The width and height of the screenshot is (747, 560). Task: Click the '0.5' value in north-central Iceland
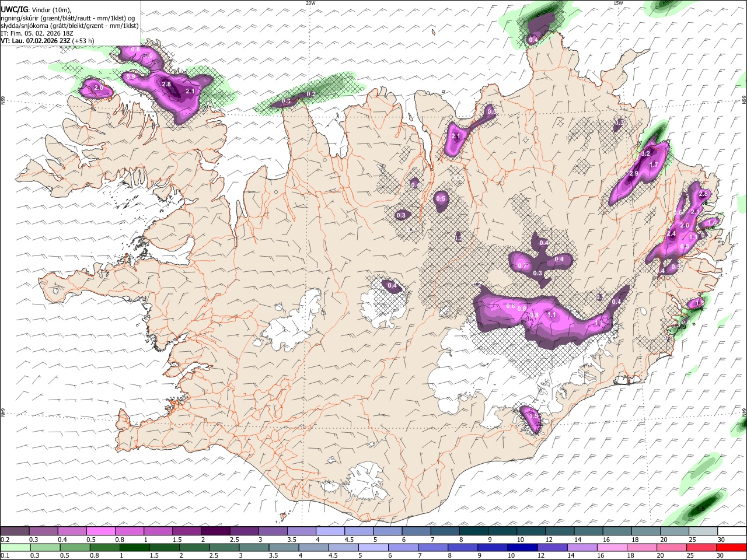pyautogui.click(x=441, y=199)
